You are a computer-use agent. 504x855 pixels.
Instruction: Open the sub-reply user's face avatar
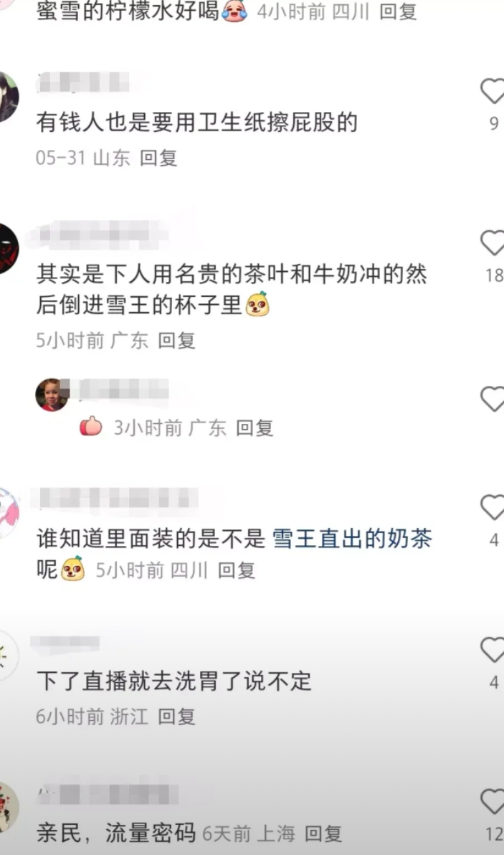52,395
